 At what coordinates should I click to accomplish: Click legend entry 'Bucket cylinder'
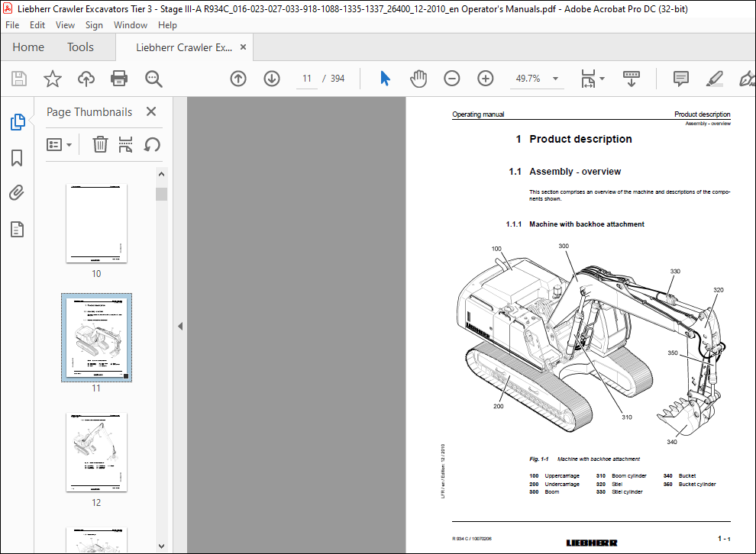click(697, 484)
